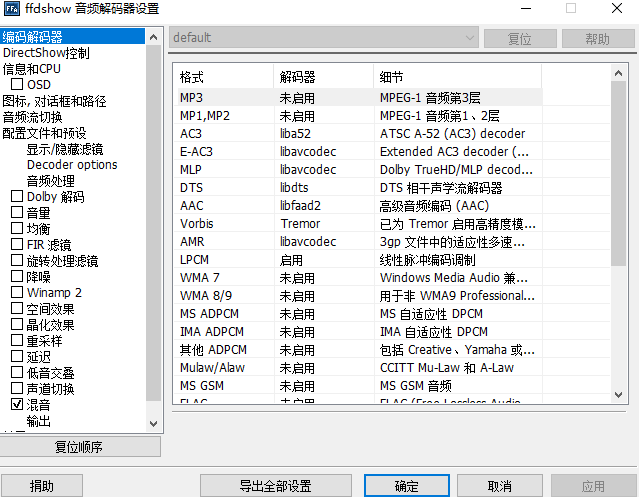Click the left tree scroll-down arrow
The height and width of the screenshot is (497, 639).
coord(154,424)
